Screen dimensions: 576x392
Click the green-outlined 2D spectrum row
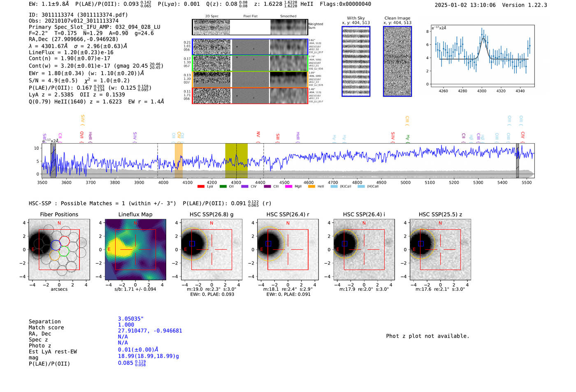tap(250, 63)
